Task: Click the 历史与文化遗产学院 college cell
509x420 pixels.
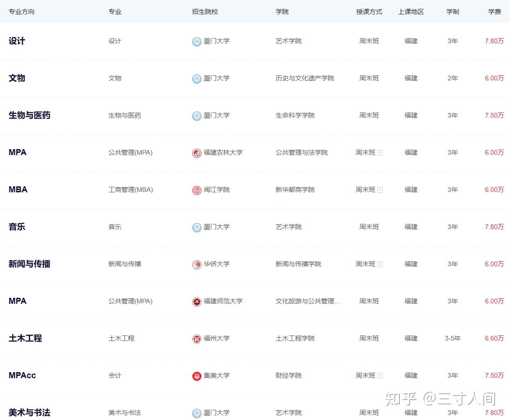Action: [x=305, y=78]
